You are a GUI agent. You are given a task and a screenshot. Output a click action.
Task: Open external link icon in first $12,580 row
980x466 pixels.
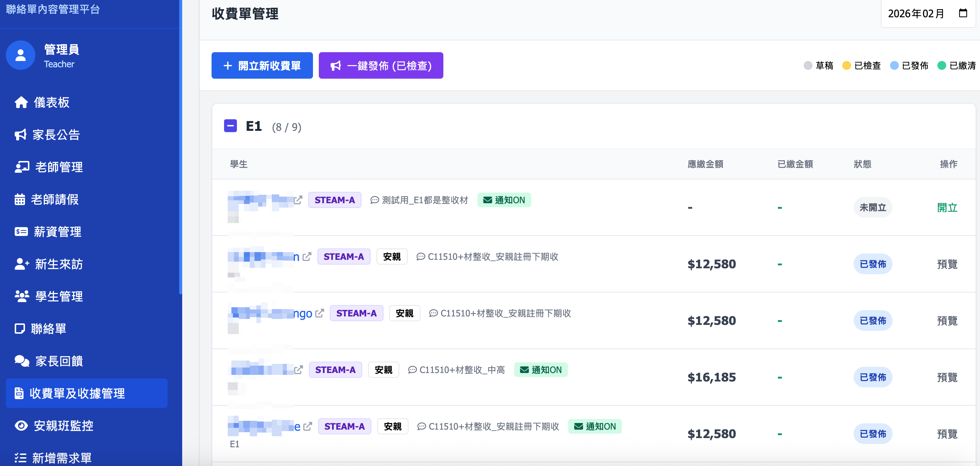pyautogui.click(x=307, y=257)
